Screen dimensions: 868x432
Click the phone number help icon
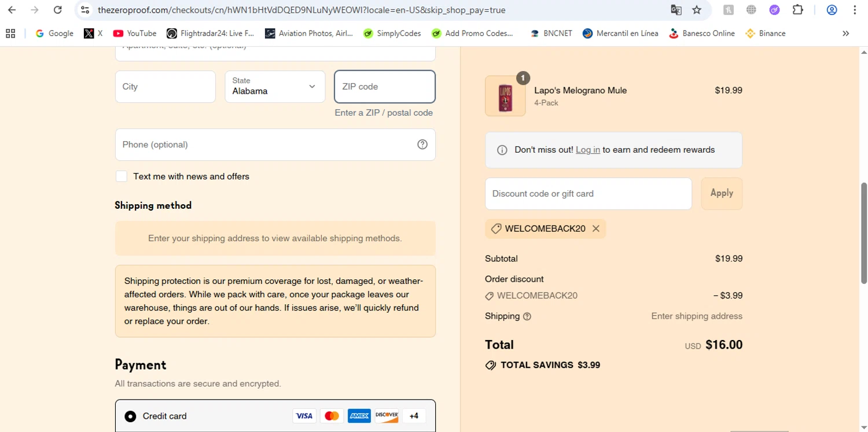[422, 145]
